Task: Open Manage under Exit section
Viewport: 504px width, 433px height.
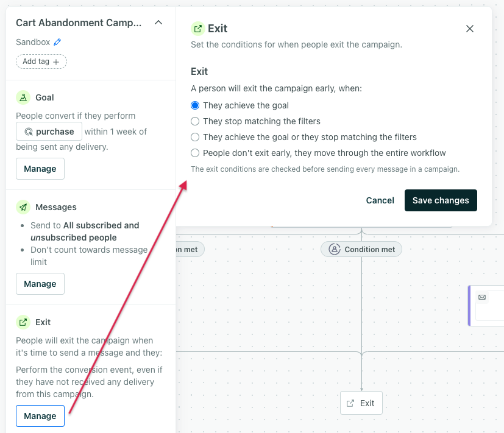Action: point(40,416)
